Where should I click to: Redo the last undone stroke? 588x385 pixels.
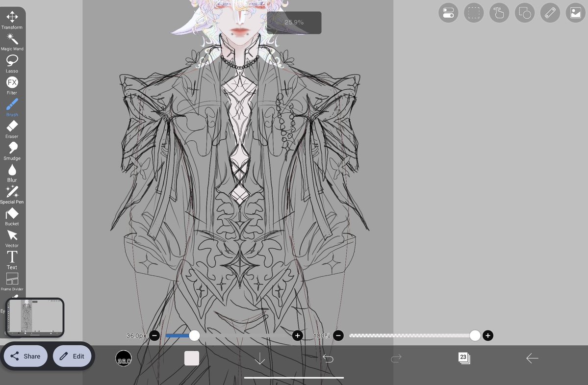pyautogui.click(x=396, y=359)
